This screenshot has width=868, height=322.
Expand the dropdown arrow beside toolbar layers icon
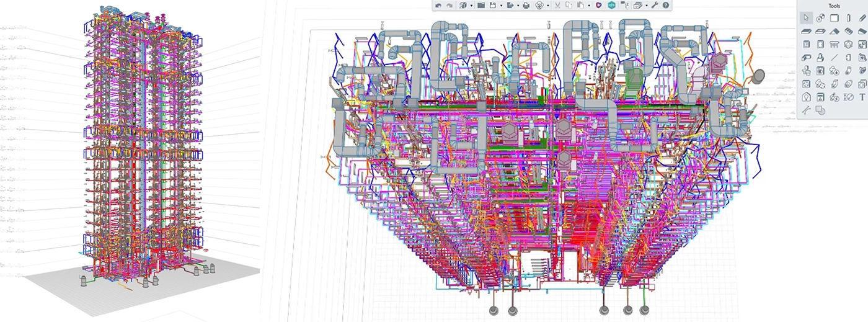click(647, 6)
